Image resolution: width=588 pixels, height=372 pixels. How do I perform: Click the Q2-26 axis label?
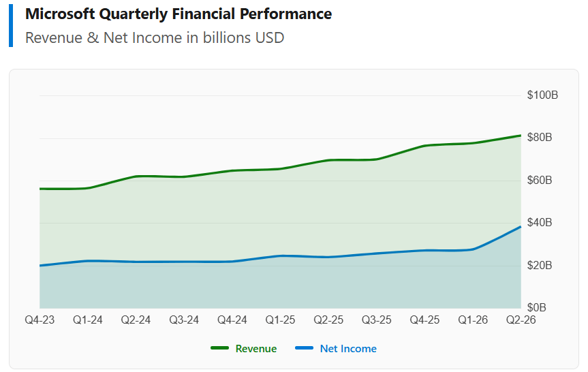point(521,320)
